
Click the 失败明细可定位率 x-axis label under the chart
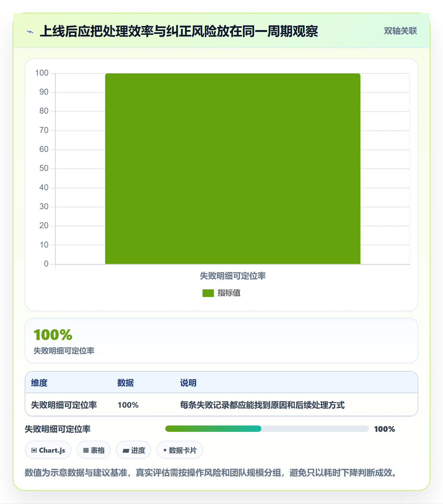pyautogui.click(x=233, y=276)
